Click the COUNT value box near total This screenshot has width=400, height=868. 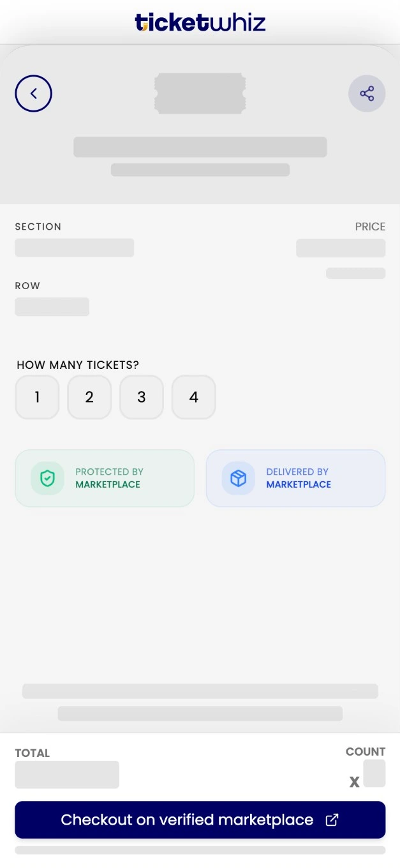coord(374,774)
